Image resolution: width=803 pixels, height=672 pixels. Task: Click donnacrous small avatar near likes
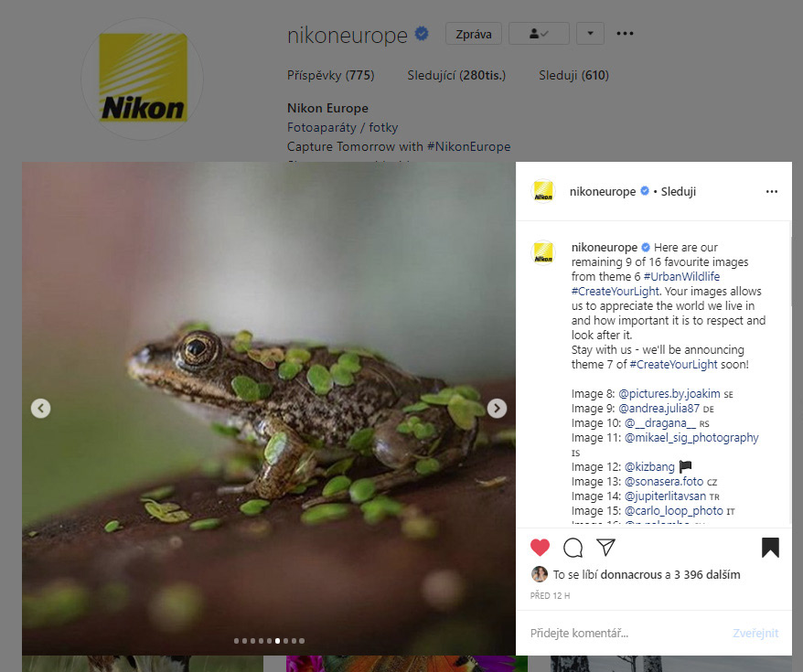pyautogui.click(x=540, y=574)
